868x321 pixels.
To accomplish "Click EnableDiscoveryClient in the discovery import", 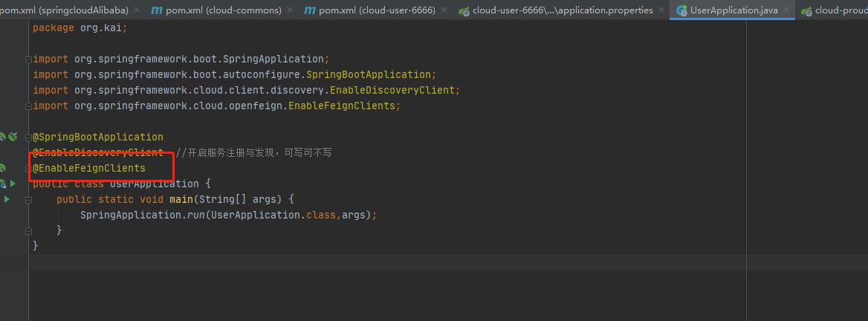I will [x=392, y=90].
